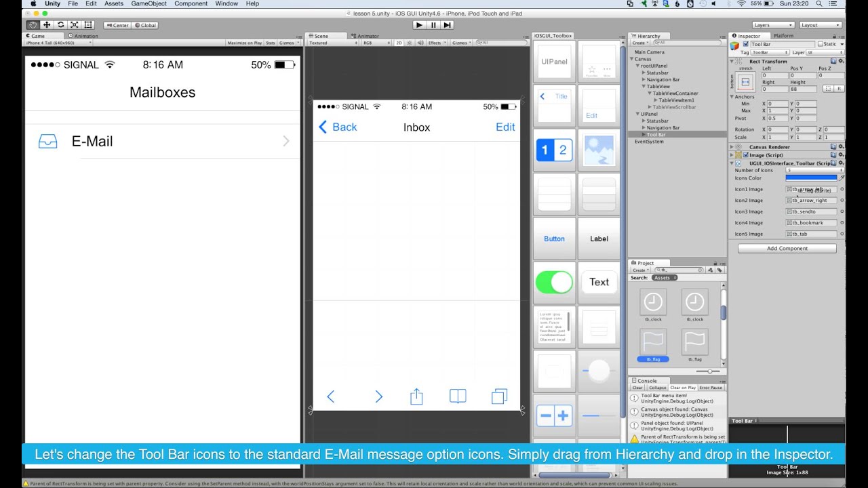Toggle Error Pause in Console
Image resolution: width=868 pixels, height=488 pixels.
711,388
